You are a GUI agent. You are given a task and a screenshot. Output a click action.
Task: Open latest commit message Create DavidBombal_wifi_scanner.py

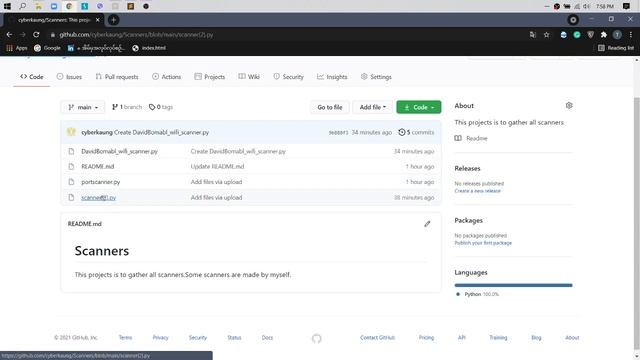pos(162,132)
